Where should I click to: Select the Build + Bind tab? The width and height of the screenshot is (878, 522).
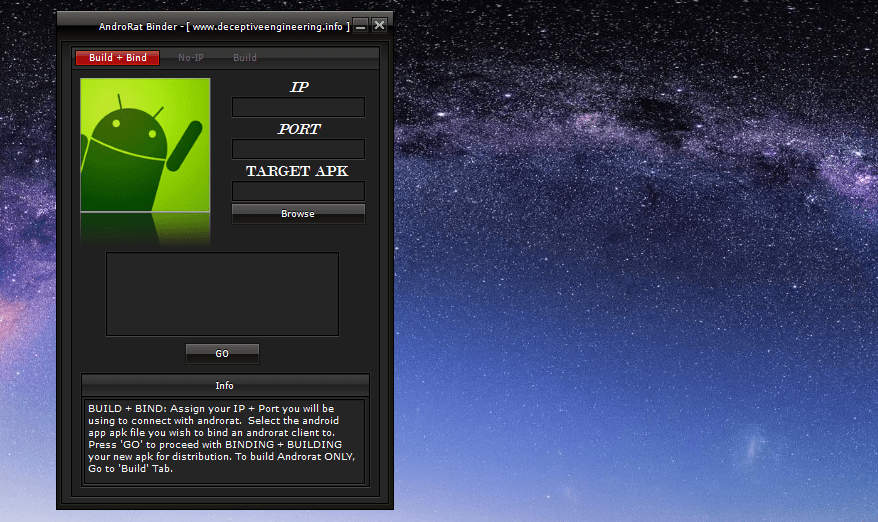(118, 58)
